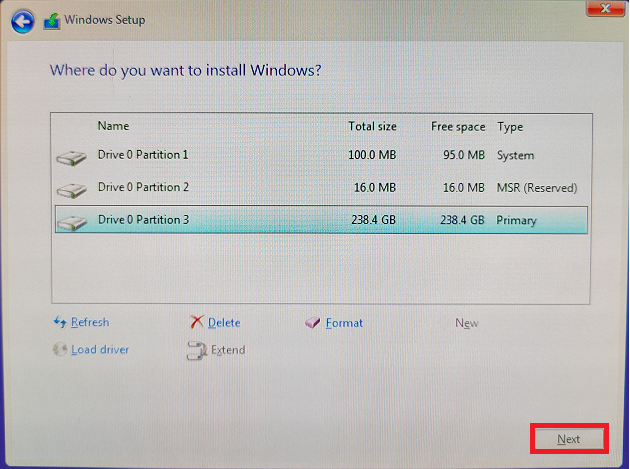Image resolution: width=630 pixels, height=469 pixels.
Task: Click the Extend link
Action: pyautogui.click(x=228, y=350)
